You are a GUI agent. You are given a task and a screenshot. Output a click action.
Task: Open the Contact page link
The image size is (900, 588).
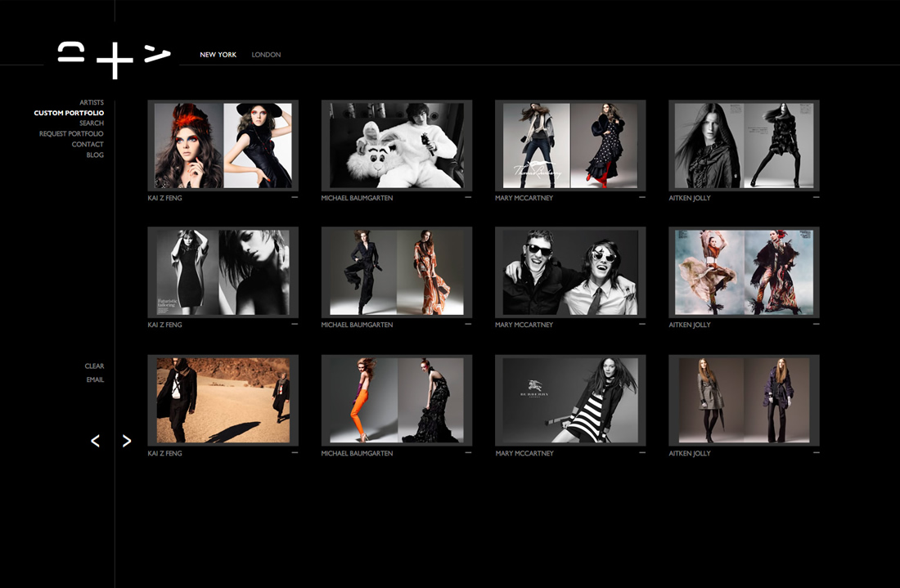click(88, 145)
